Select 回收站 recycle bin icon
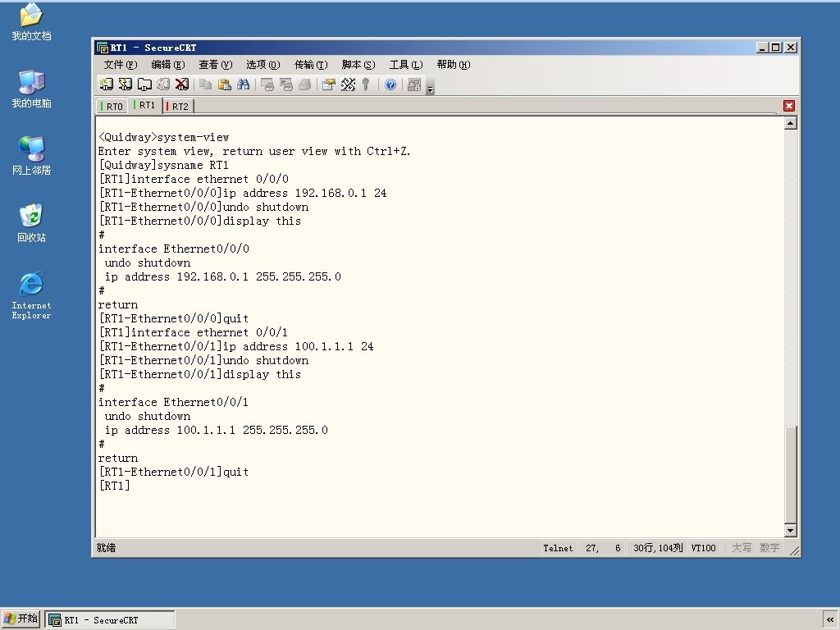840x630 pixels. tap(31, 223)
